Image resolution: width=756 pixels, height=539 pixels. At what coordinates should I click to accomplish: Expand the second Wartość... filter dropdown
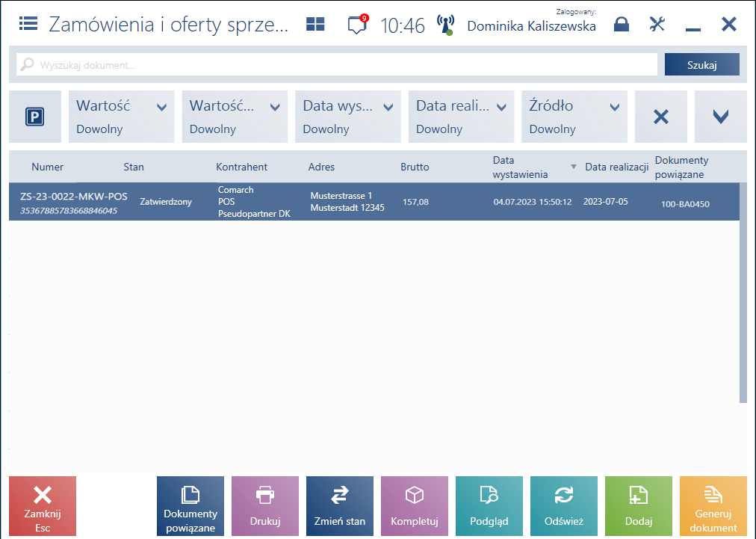(x=235, y=117)
